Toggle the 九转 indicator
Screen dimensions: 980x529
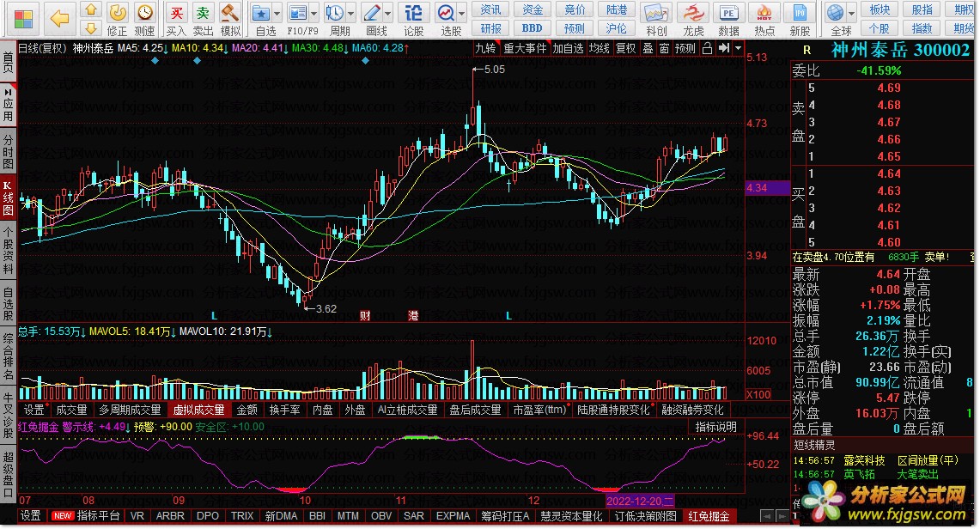tap(485, 48)
